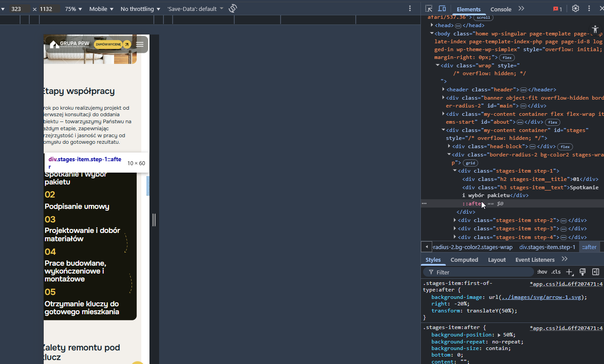Open the 75% zoom dropdown
This screenshot has width=604, height=364.
pos(73,9)
